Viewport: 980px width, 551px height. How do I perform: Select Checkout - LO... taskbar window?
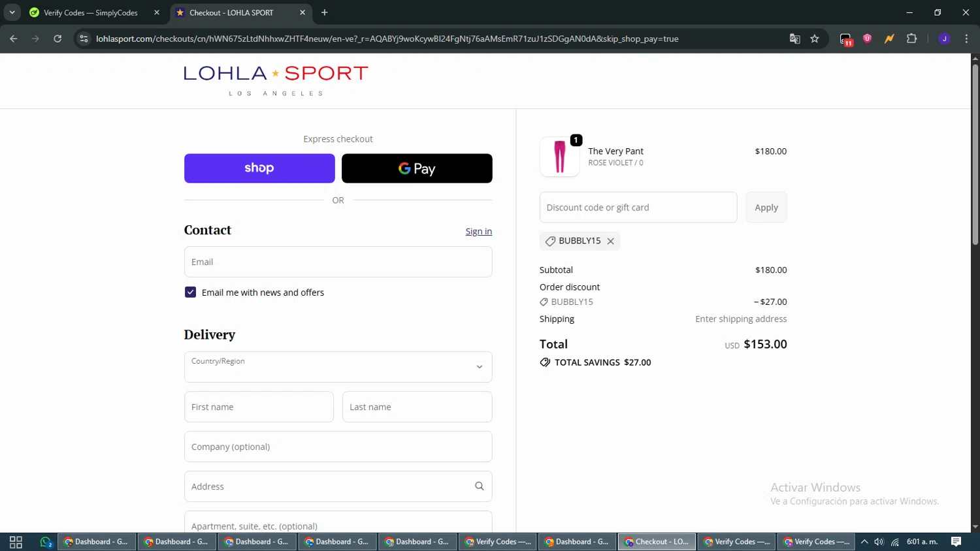657,542
